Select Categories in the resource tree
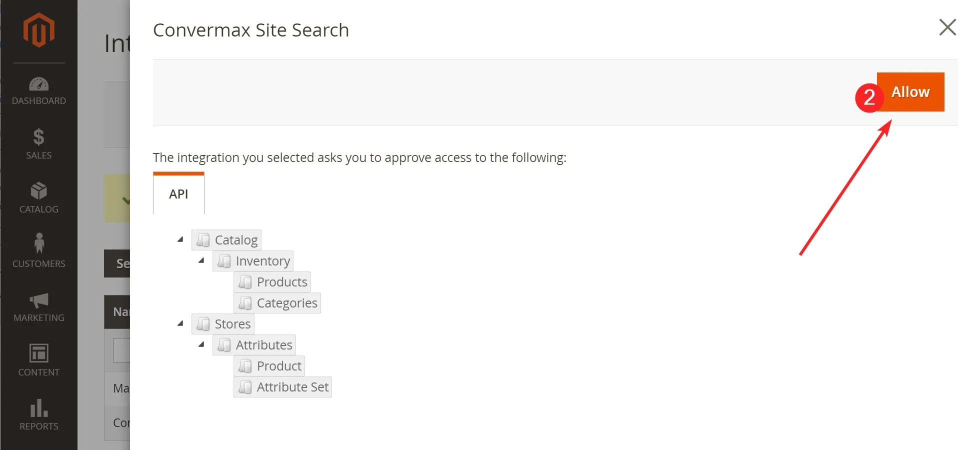 286,303
